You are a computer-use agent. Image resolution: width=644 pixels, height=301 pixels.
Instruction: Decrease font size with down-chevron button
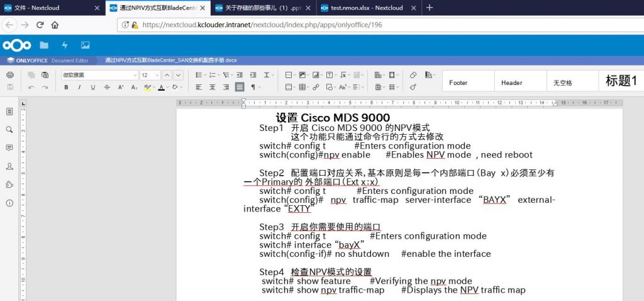(x=178, y=76)
